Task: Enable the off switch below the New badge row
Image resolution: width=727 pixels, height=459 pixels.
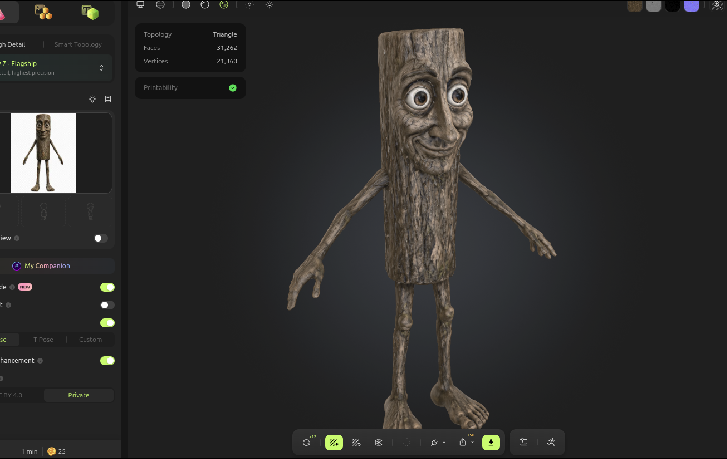Action: pyautogui.click(x=108, y=305)
